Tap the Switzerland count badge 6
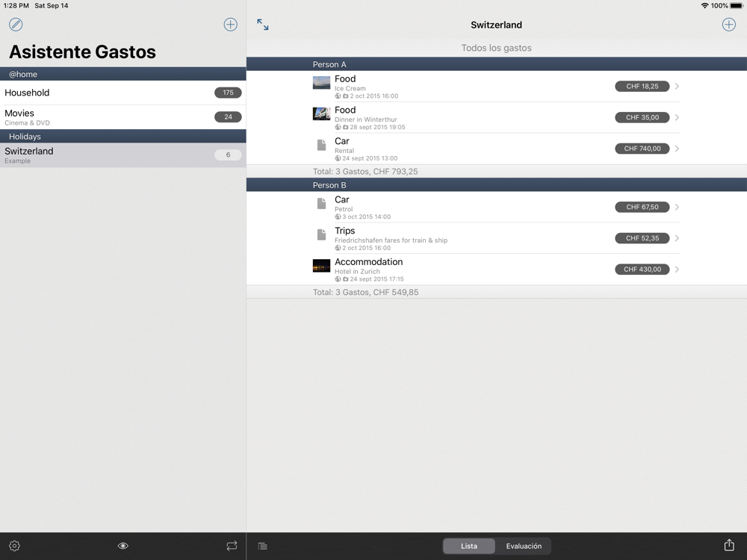The width and height of the screenshot is (747, 560). click(228, 155)
